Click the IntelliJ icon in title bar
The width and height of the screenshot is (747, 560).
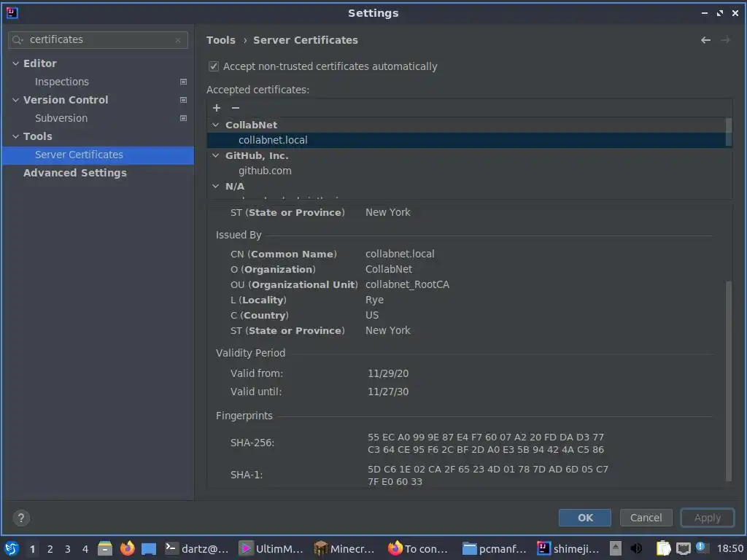(x=12, y=13)
